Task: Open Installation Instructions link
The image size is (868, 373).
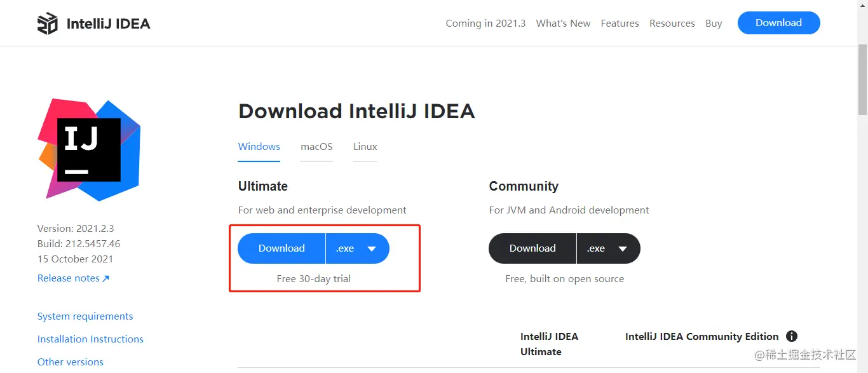Action: pyautogui.click(x=90, y=339)
